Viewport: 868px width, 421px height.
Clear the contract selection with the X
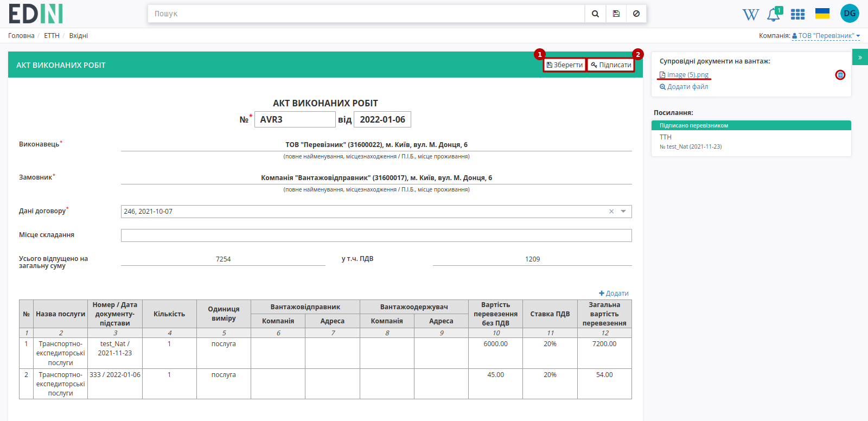611,212
